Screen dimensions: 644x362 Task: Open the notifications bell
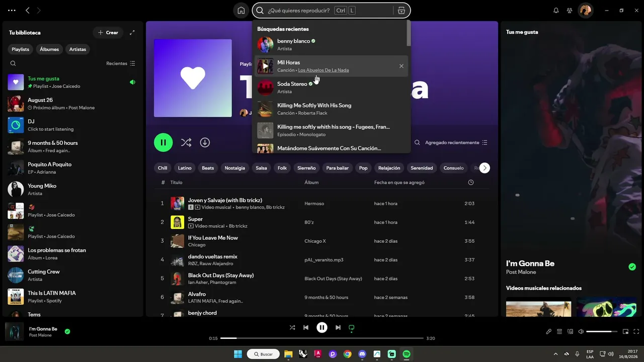(556, 10)
